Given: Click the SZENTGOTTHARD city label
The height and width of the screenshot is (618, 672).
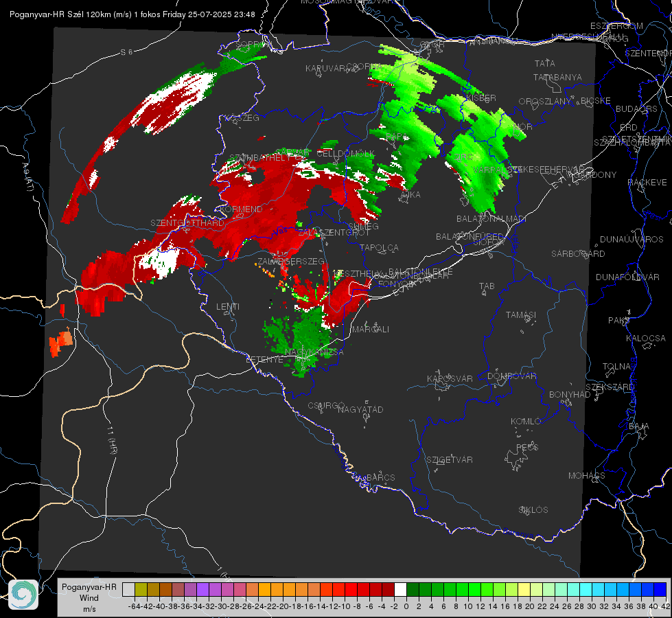Looking at the screenshot, I should point(187,223).
